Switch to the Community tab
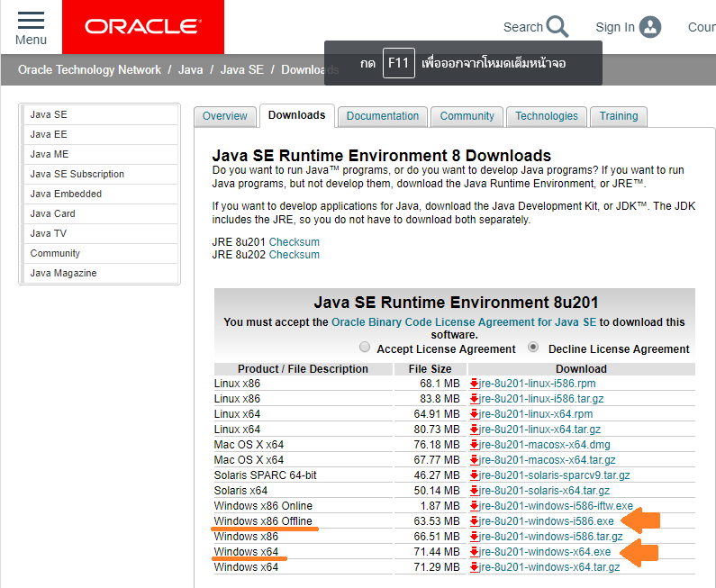 tap(467, 116)
